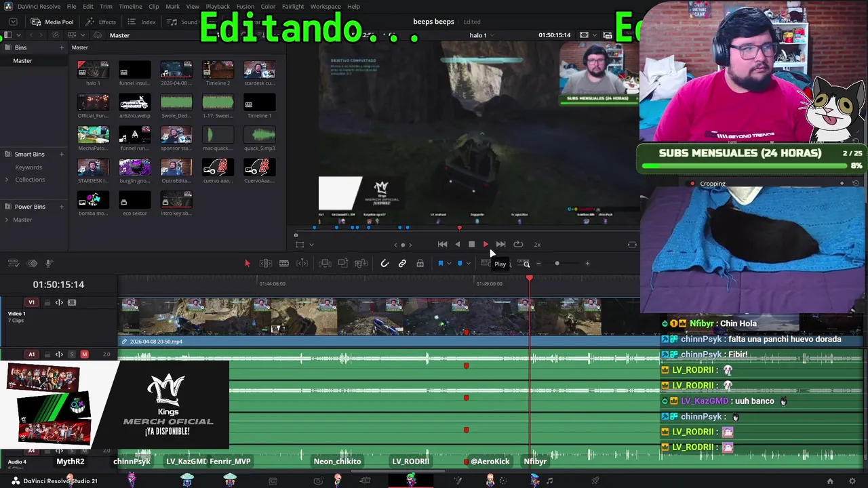Open the File menu
This screenshot has width=868, height=488.
[x=71, y=7]
